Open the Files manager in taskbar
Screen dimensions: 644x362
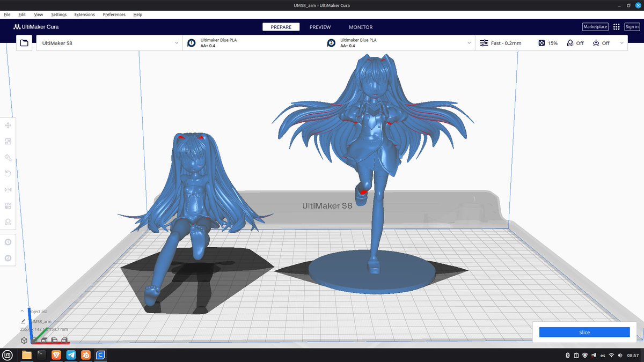(26, 355)
